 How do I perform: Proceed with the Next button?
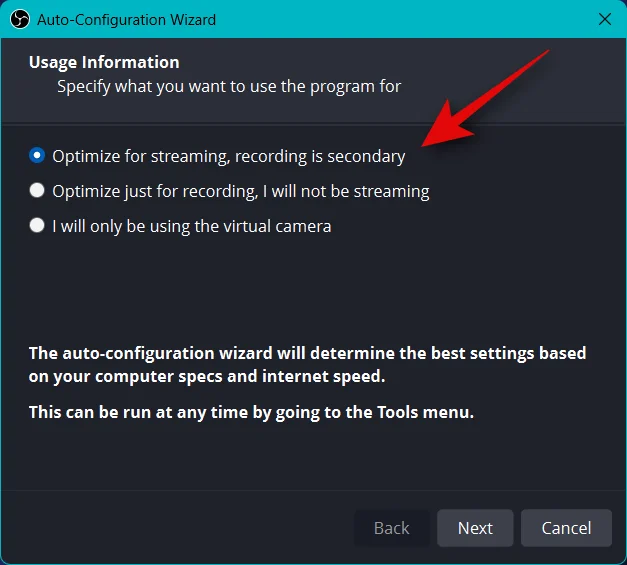(475, 528)
